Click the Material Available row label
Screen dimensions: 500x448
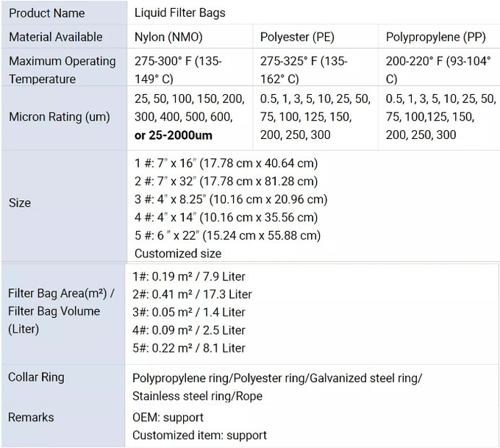64,37
